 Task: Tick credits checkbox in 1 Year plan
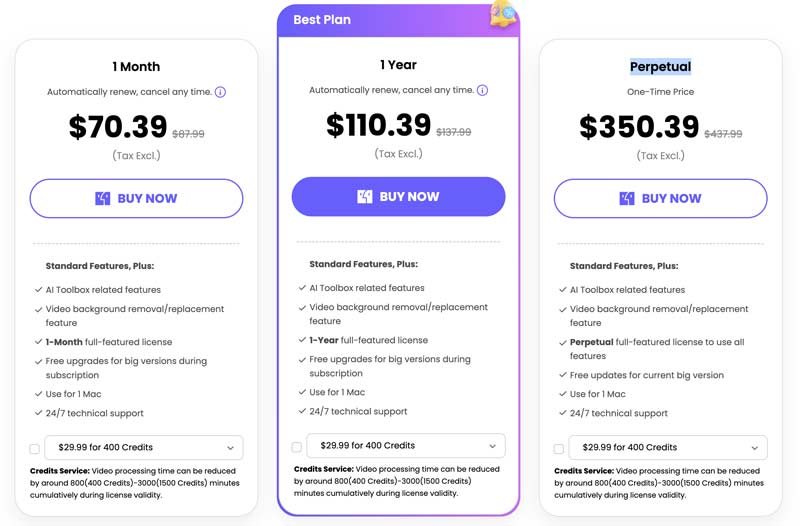296,447
